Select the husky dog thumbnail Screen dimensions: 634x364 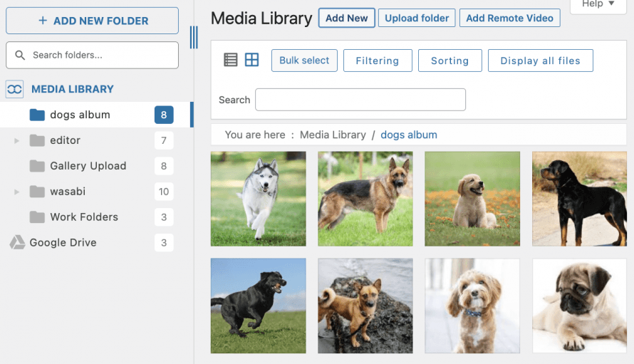tap(258, 199)
